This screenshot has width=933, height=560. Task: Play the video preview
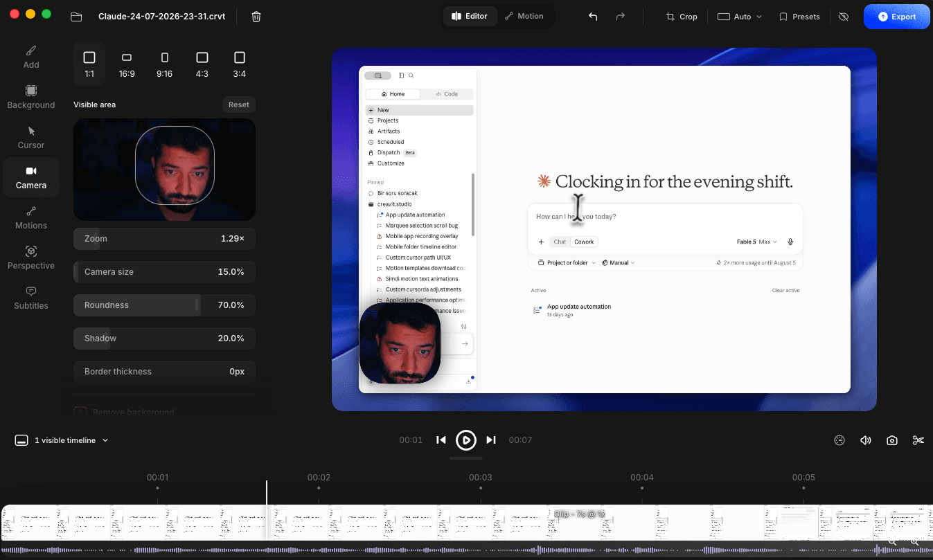466,440
